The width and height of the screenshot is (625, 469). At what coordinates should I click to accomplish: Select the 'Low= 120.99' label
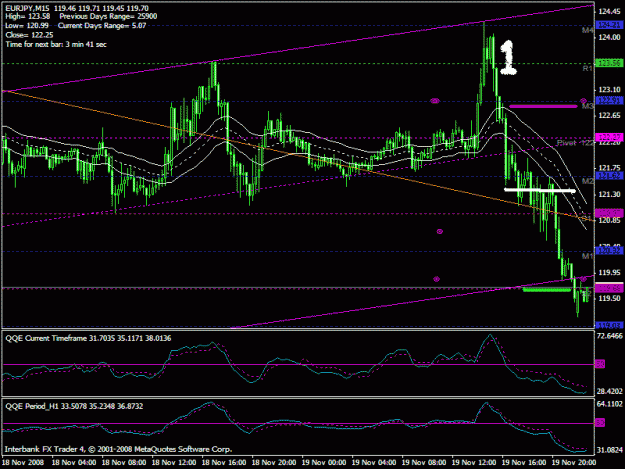click(x=27, y=26)
